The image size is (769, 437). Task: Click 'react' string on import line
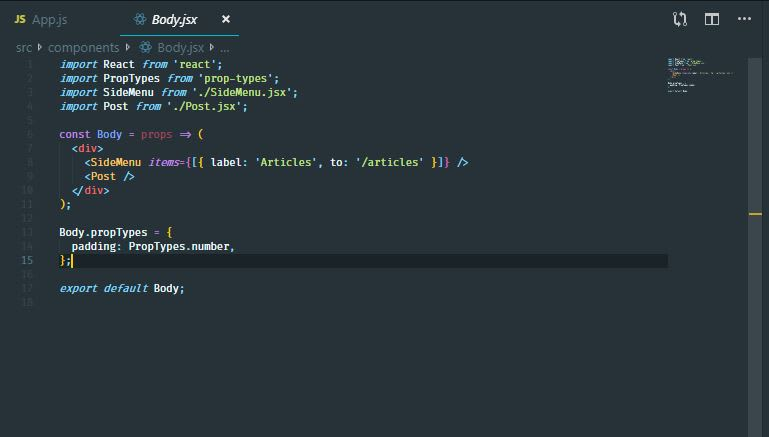pyautogui.click(x=194, y=64)
